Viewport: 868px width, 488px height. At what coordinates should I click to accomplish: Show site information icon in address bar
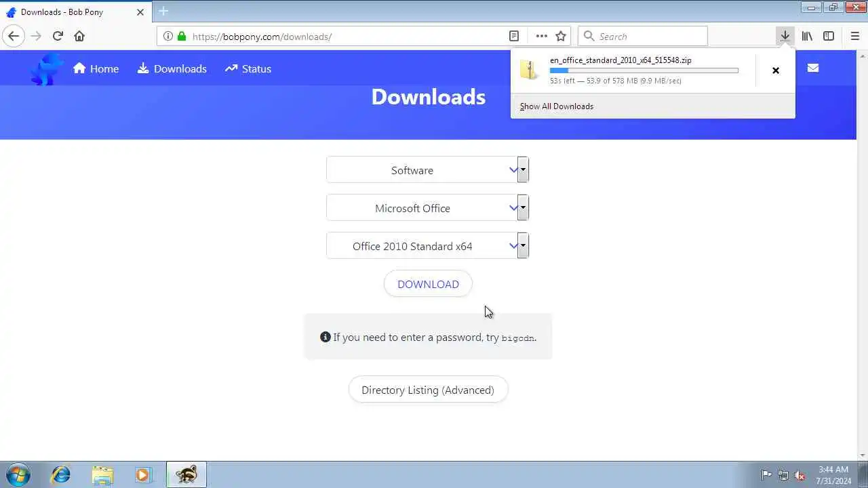point(167,36)
